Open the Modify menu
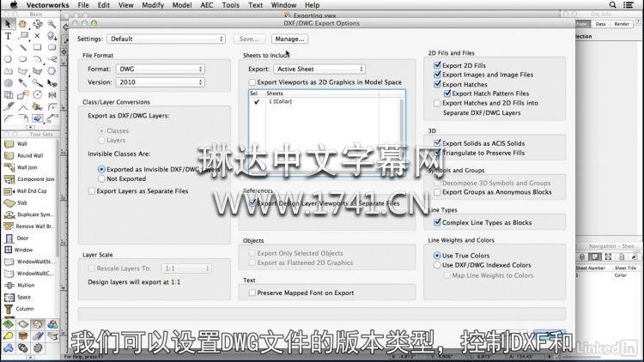Image resolution: width=644 pixels, height=362 pixels. pos(153,5)
